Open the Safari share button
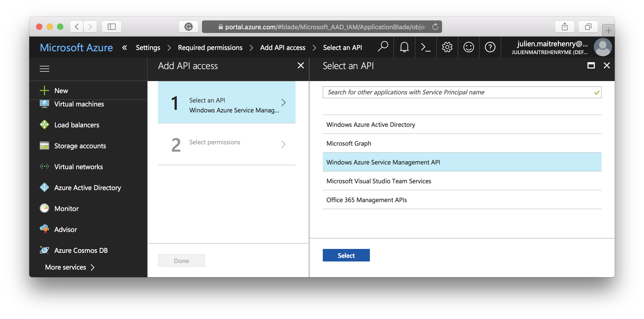 tap(564, 27)
